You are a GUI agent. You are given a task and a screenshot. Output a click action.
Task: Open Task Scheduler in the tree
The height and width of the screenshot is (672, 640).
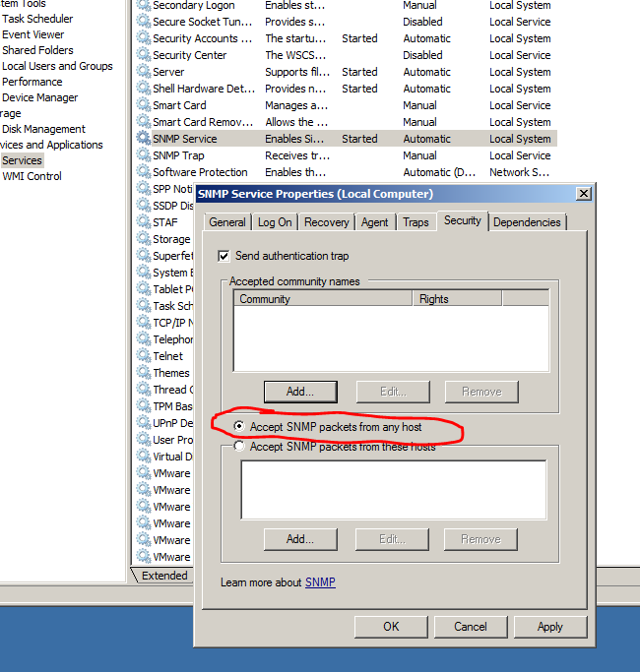click(x=37, y=19)
